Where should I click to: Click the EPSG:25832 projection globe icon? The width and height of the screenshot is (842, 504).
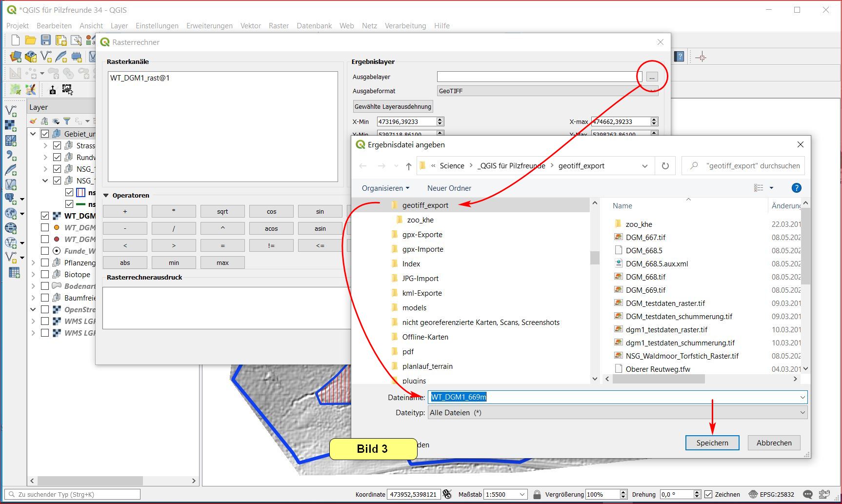[x=753, y=494]
